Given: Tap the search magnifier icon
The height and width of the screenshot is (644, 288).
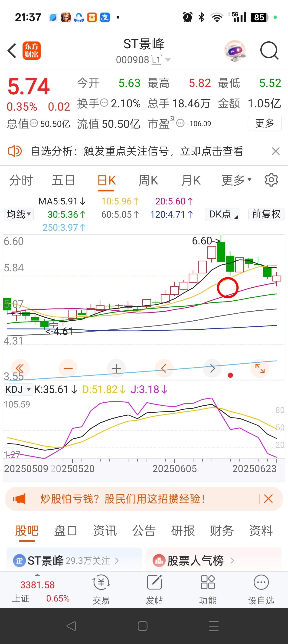Looking at the screenshot, I should (269, 50).
